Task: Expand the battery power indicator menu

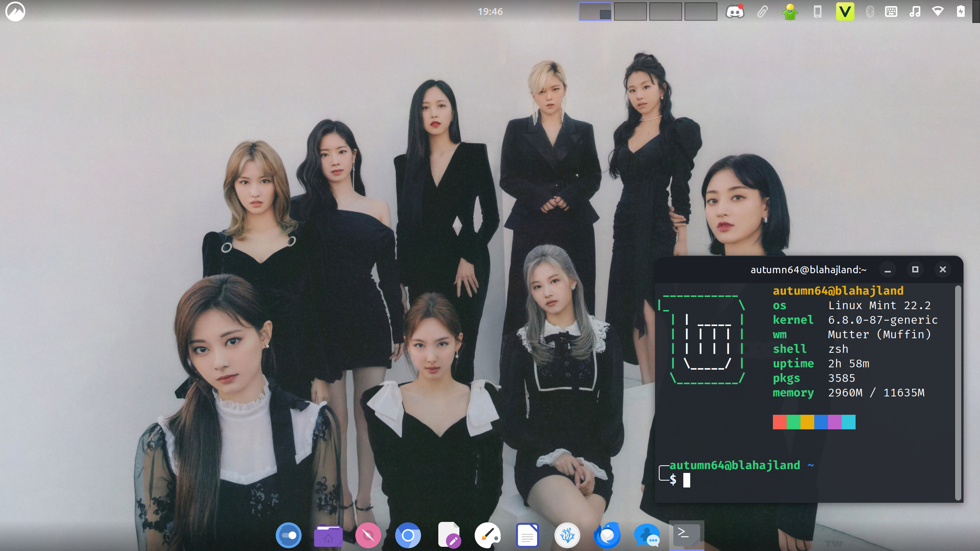Action: pos(961,11)
